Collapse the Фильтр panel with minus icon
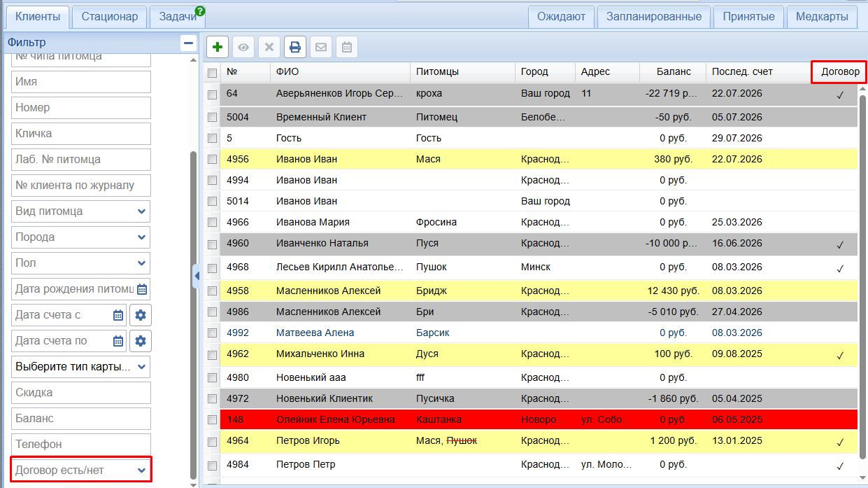 point(188,43)
